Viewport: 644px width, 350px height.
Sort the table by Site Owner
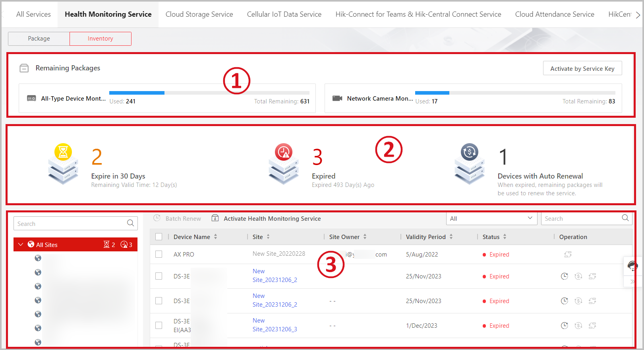tap(365, 237)
